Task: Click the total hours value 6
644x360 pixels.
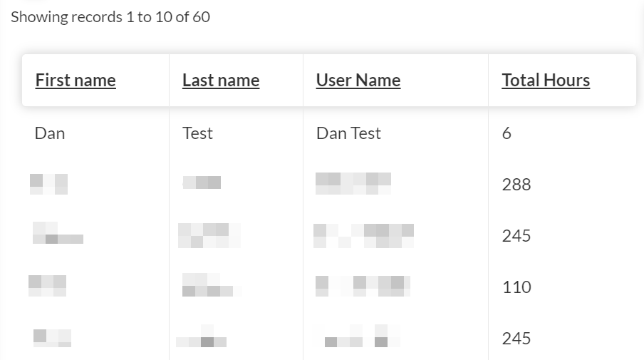Action: click(507, 133)
